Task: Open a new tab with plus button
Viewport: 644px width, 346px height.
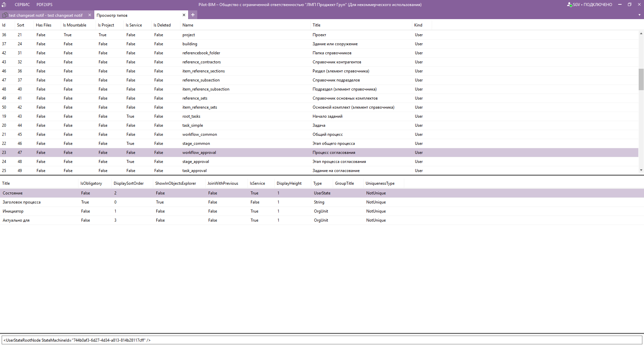Action: pos(193,15)
